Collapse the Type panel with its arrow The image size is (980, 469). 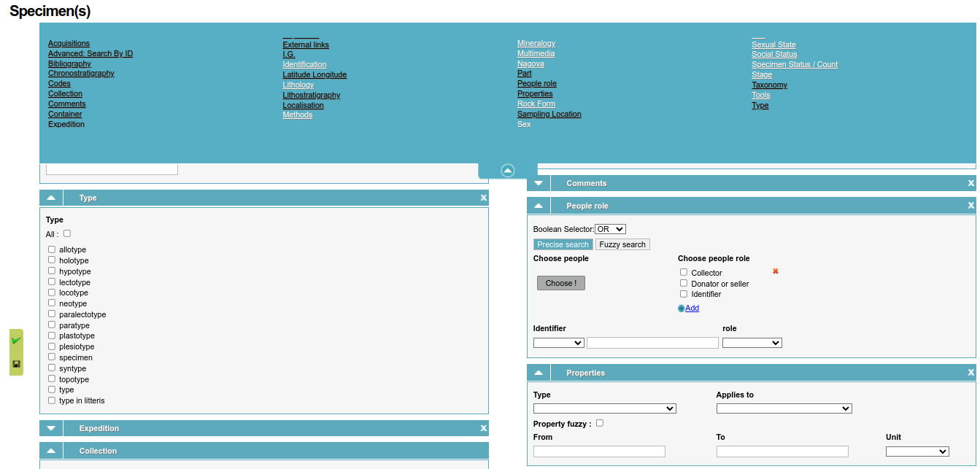click(50, 197)
